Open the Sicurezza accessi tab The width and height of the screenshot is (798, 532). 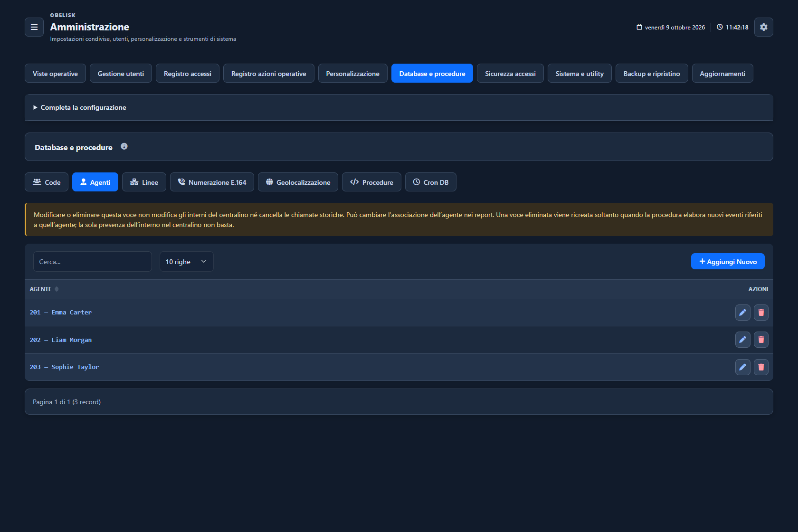510,73
